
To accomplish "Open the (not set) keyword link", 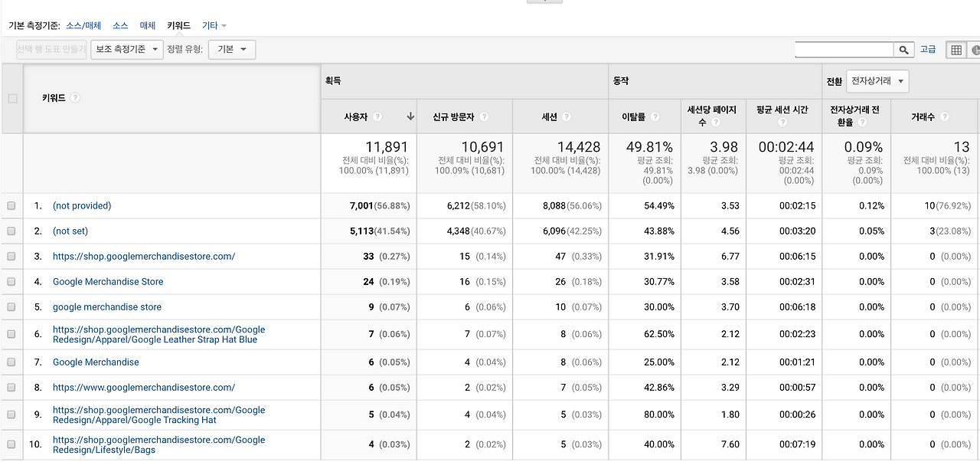I will click(x=70, y=231).
